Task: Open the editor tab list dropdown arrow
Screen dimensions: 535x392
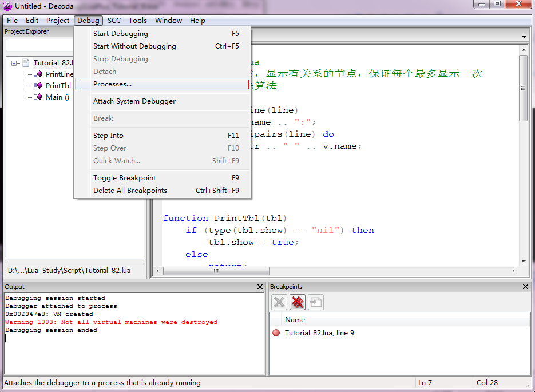Action: (x=524, y=37)
